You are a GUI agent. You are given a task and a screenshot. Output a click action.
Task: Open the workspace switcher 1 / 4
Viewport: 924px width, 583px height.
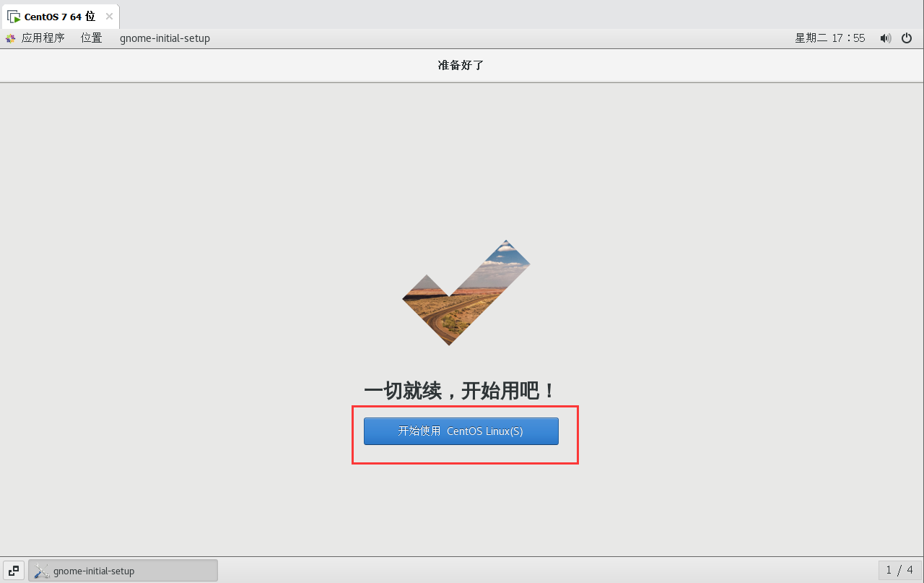click(899, 571)
